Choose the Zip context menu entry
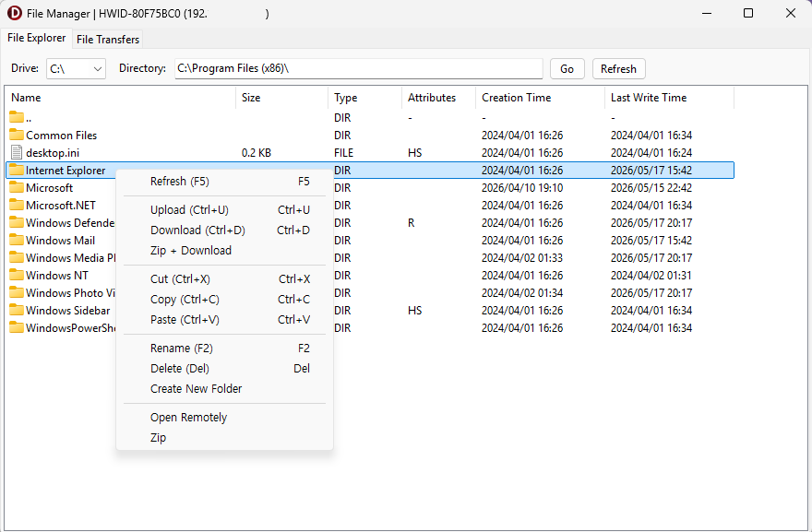This screenshot has width=812, height=532. tap(225, 438)
